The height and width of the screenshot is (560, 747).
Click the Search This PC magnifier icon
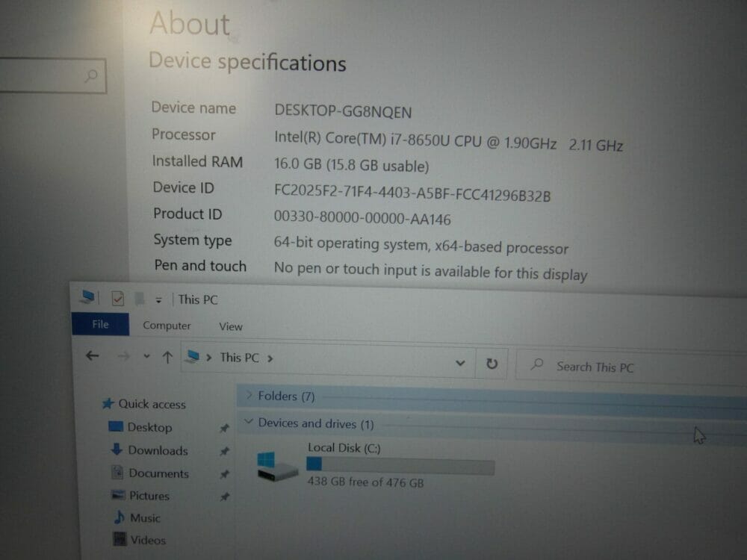[x=537, y=365]
